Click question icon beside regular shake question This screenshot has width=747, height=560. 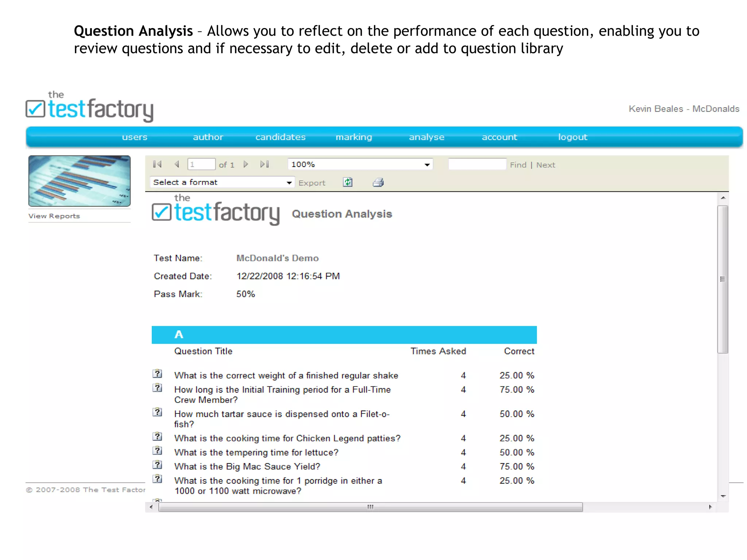(157, 374)
